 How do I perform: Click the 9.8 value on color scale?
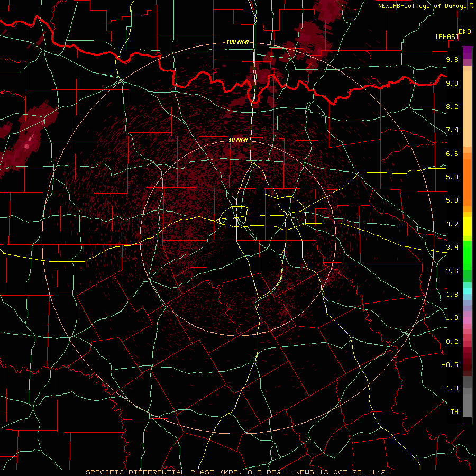[x=452, y=59]
